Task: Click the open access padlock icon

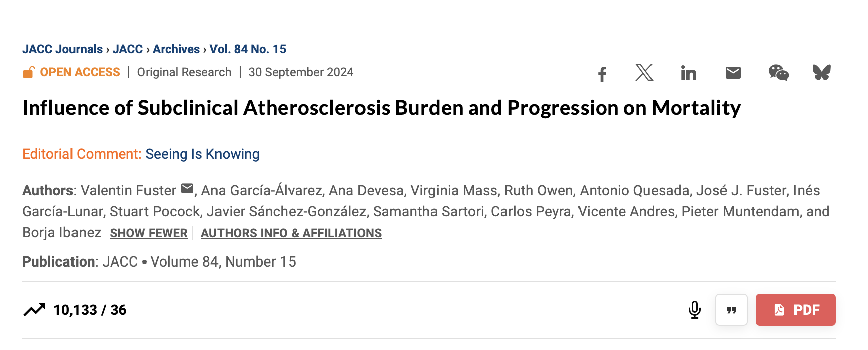Action: click(28, 73)
